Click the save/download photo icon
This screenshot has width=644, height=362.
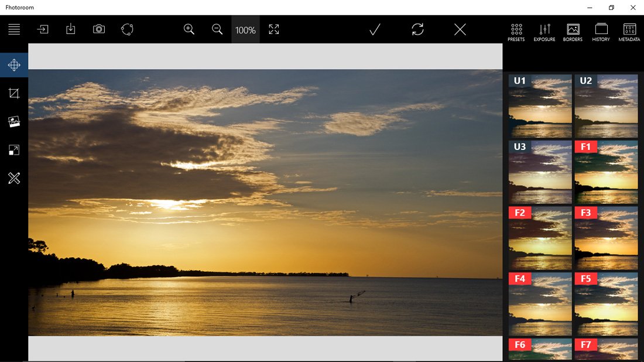(71, 29)
